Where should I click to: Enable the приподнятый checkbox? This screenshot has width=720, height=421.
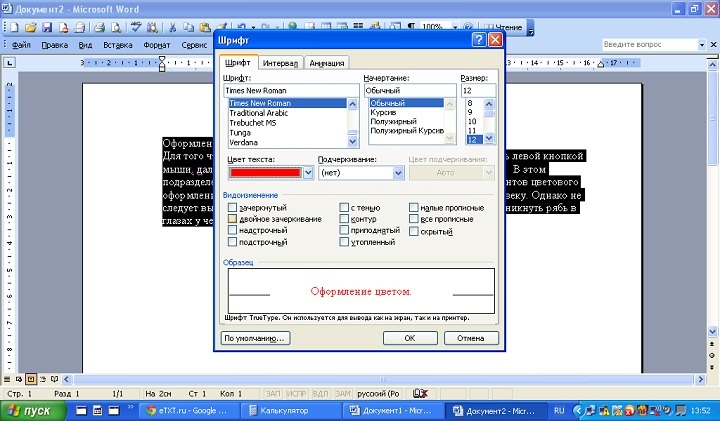[x=344, y=230]
